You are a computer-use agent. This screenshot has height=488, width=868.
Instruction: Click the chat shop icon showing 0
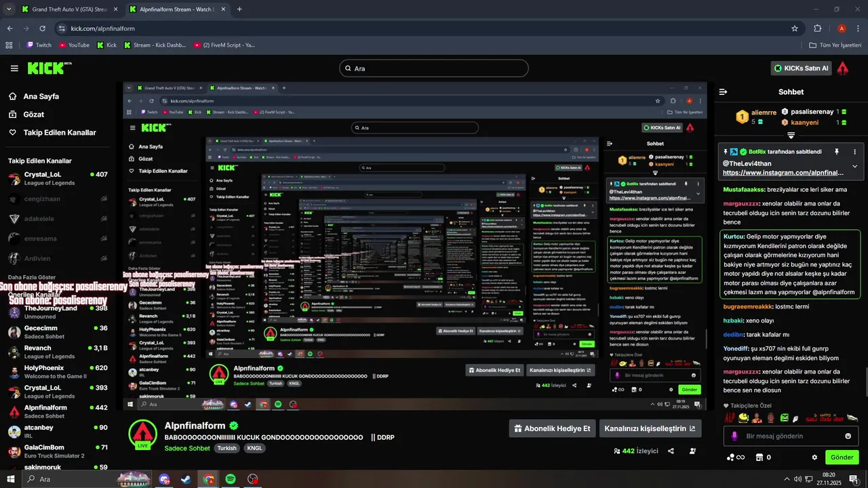click(x=764, y=457)
